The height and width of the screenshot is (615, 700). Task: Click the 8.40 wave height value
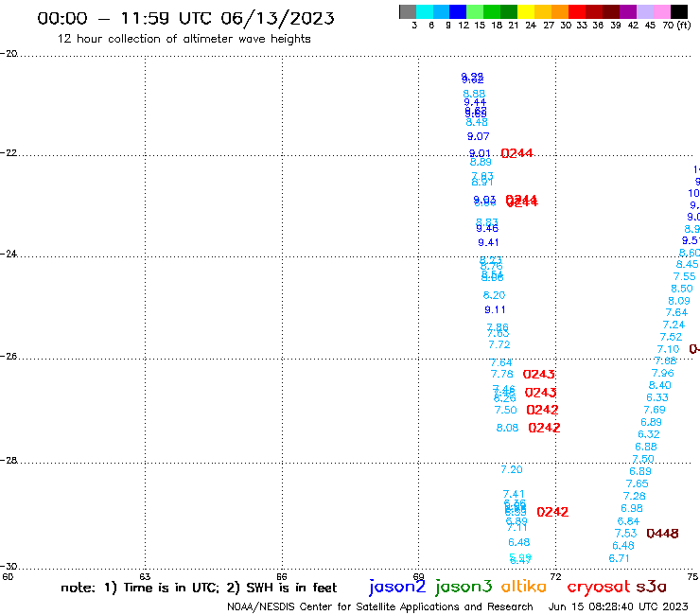point(660,385)
